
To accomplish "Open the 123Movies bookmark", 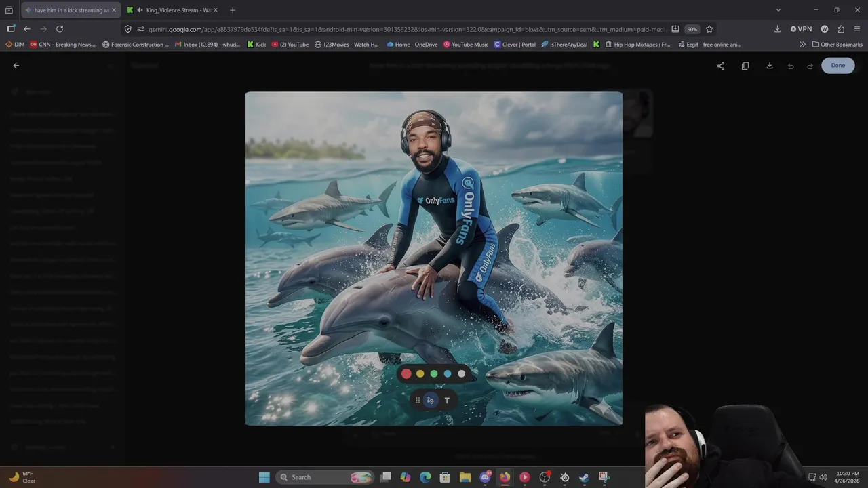I will 347,45.
